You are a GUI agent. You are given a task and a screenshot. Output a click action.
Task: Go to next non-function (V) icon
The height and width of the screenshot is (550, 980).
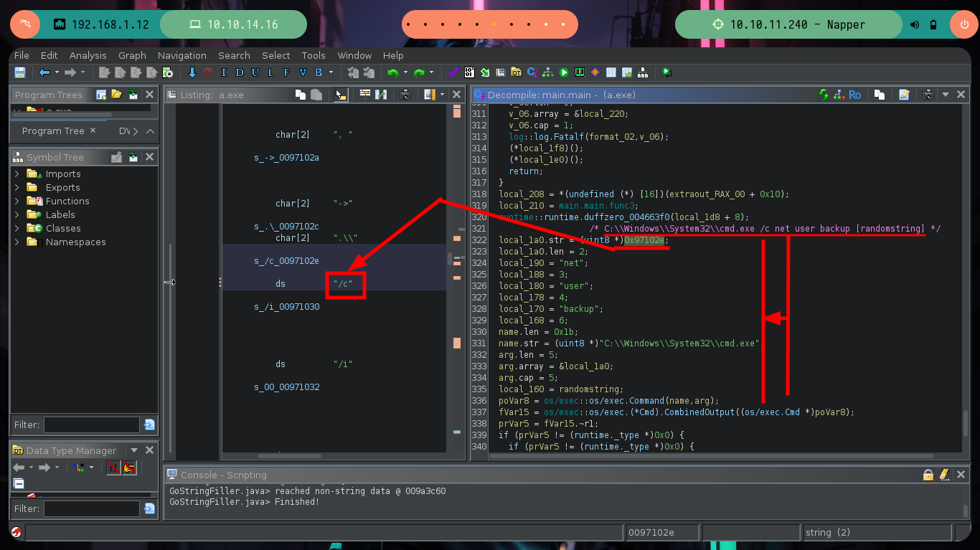pyautogui.click(x=303, y=72)
